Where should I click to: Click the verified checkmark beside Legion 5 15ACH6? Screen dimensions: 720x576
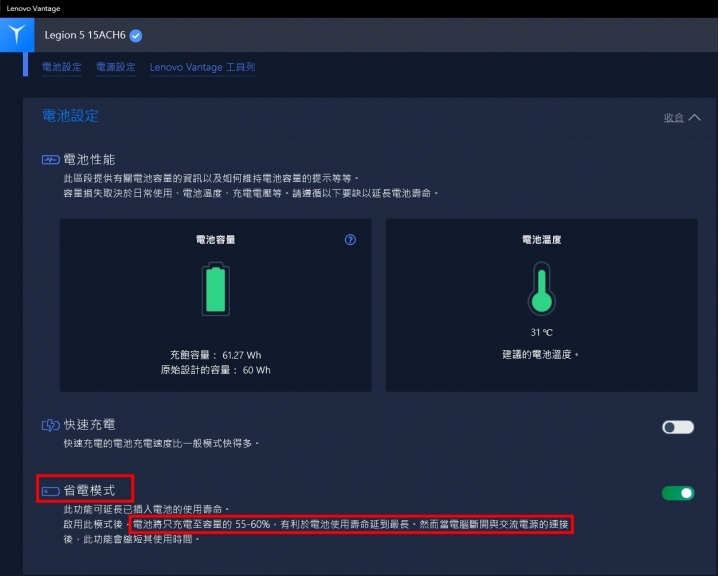coord(136,35)
